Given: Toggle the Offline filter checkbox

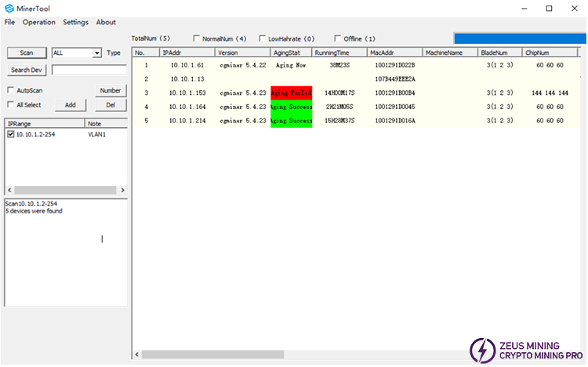Looking at the screenshot, I should pos(337,38).
